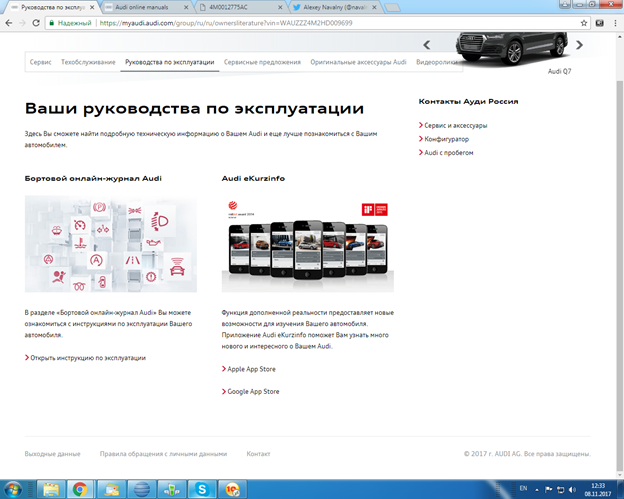Switch to the Alexey Navalny browser tab
This screenshot has width=624, height=499.
point(330,6)
